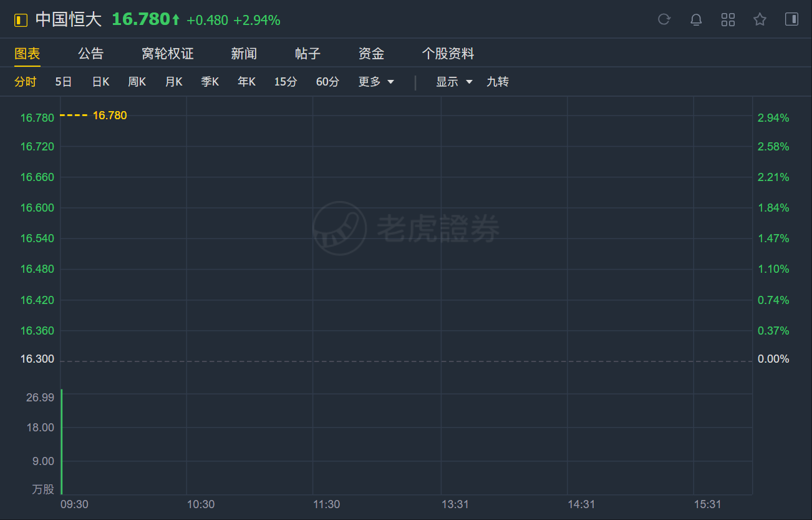812x520 pixels.
Task: Open the 窝轮权证 tab
Action: [168, 54]
